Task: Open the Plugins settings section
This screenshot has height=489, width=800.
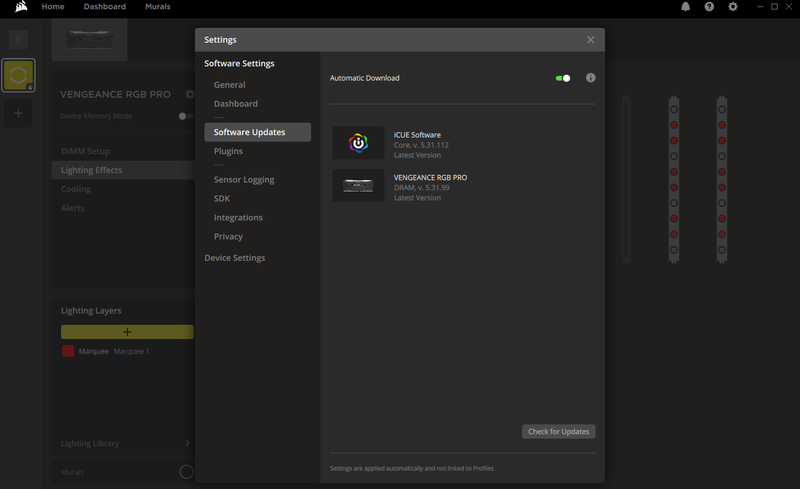Action: 228,151
